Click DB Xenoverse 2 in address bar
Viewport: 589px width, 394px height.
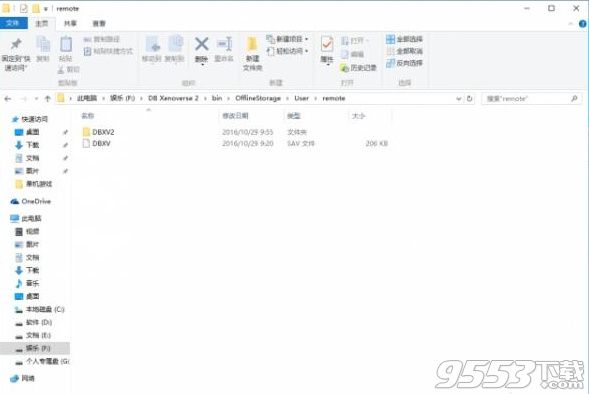tap(173, 98)
